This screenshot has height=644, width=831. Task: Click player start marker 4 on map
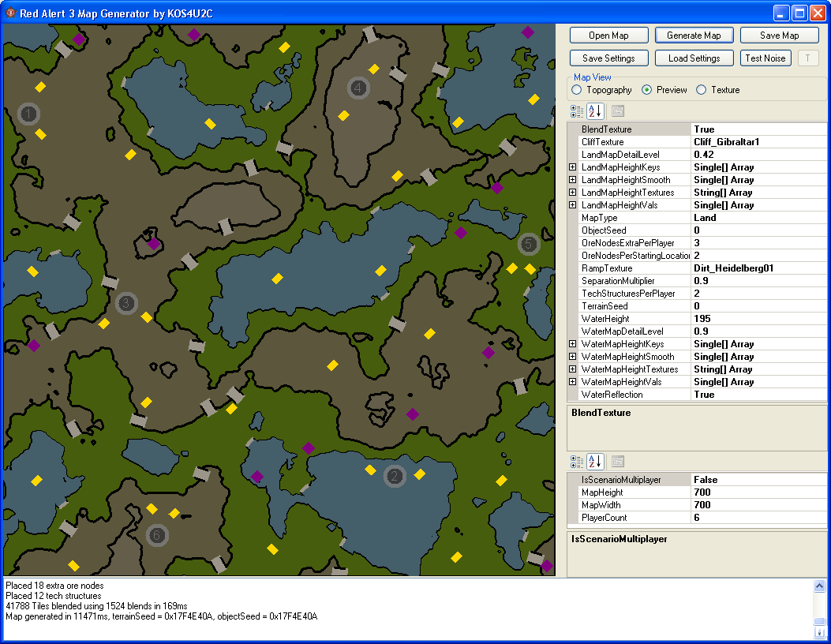click(x=358, y=88)
